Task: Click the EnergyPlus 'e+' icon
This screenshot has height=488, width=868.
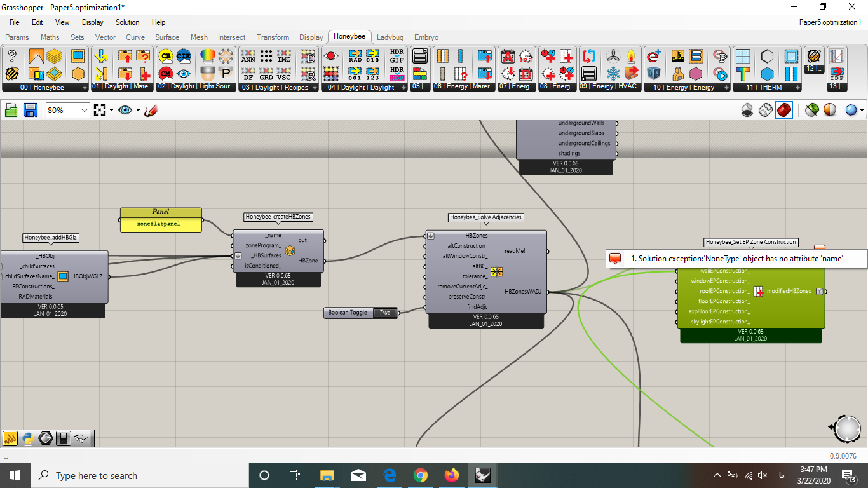Action: (x=654, y=56)
